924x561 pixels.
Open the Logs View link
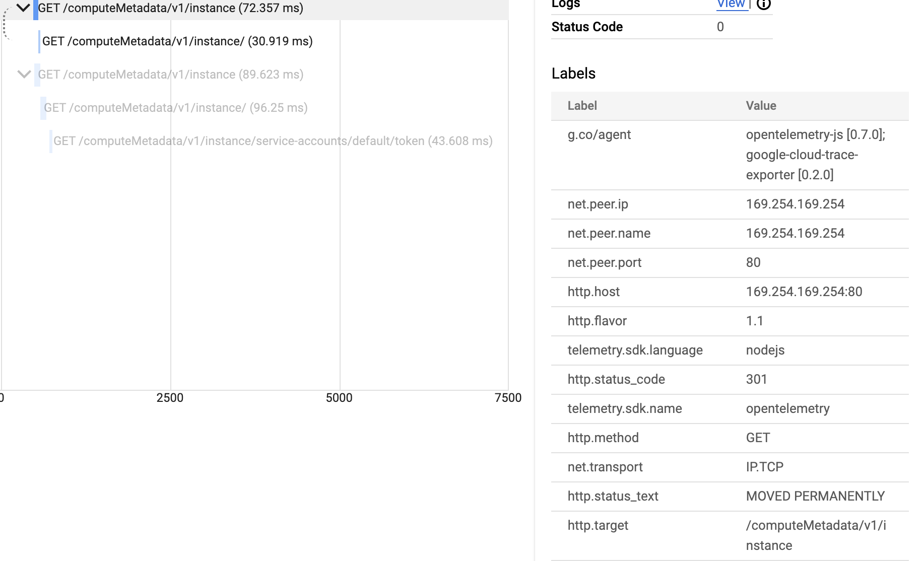pos(733,4)
